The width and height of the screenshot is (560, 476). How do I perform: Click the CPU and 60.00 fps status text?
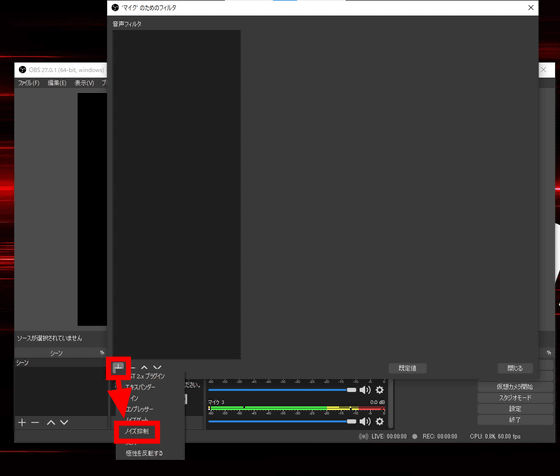click(x=495, y=436)
